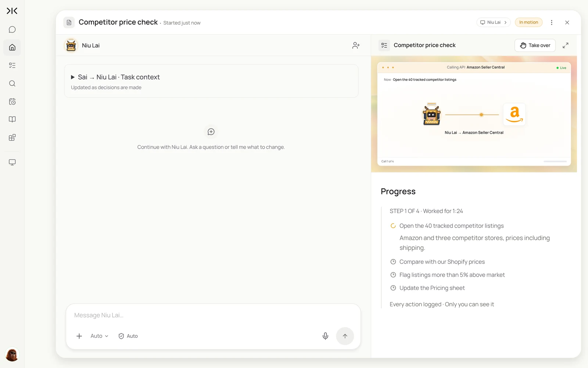
Task: Select step Open the 40 tracked competitor listings
Action: 451,226
